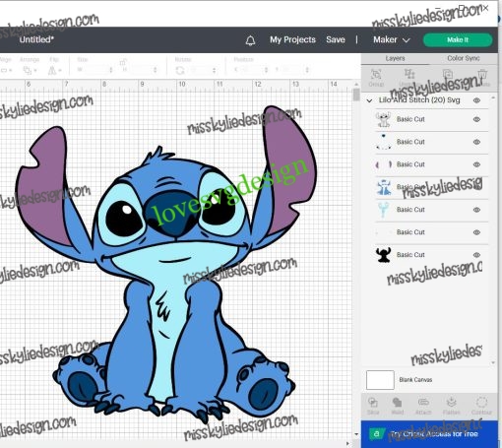Hide the first Basic Cut layer
Screen dimensions: 502x448
tap(476, 119)
